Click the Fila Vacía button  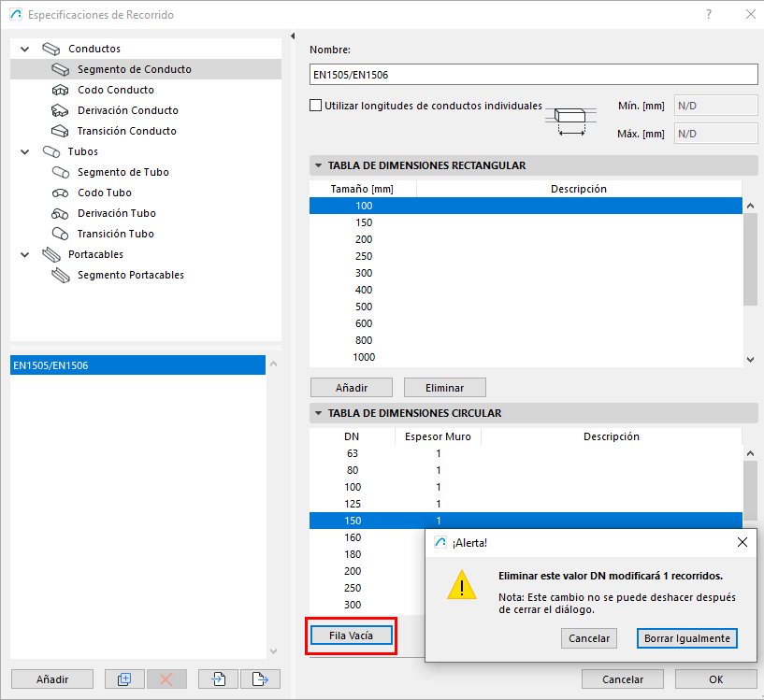pos(352,636)
